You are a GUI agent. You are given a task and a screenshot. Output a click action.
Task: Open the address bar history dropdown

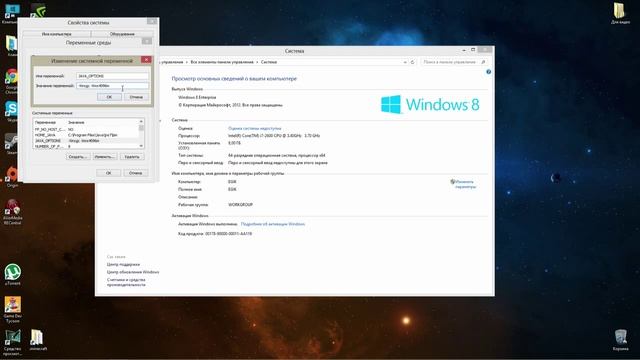click(405, 62)
